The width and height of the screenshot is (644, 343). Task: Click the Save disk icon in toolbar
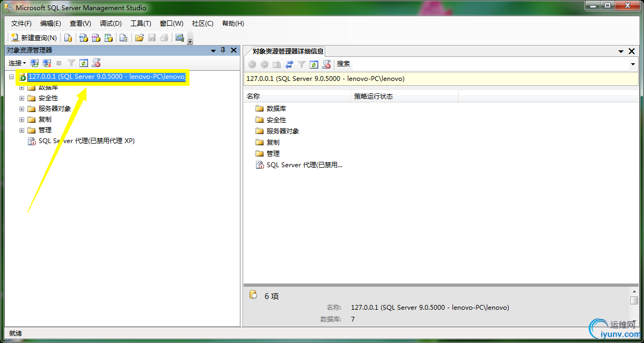click(152, 38)
